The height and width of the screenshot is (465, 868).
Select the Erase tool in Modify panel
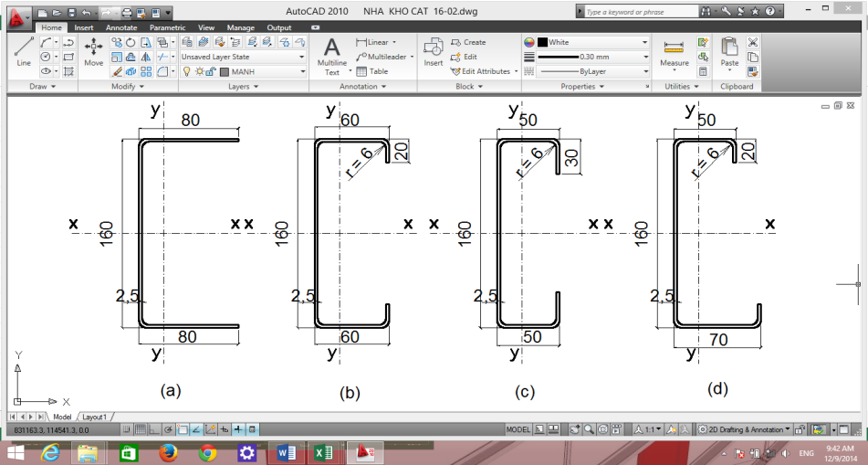(x=117, y=71)
